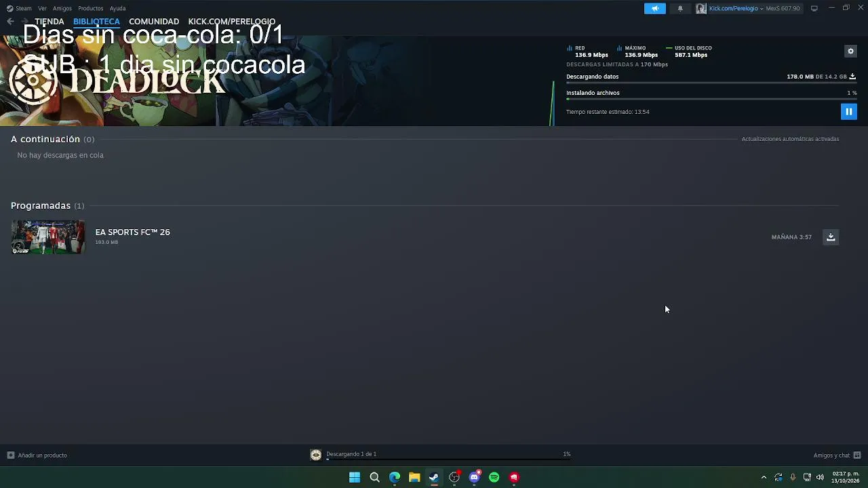Open Discord from taskbar
This screenshot has width=868, height=488.
point(474,477)
